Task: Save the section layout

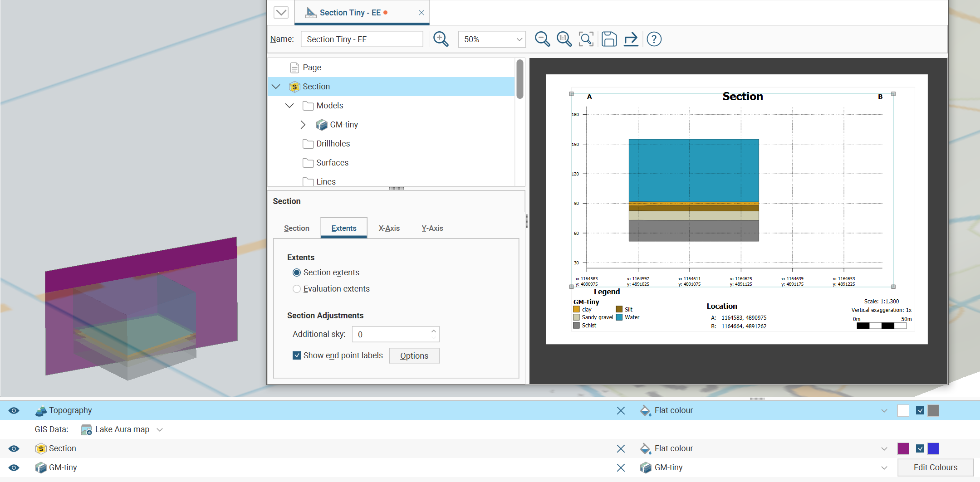Action: 609,39
